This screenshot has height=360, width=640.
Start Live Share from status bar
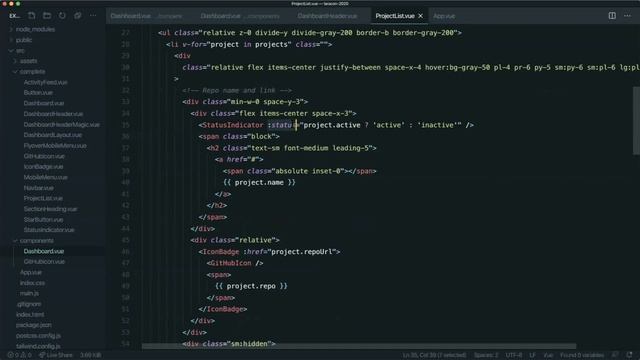pos(56,355)
